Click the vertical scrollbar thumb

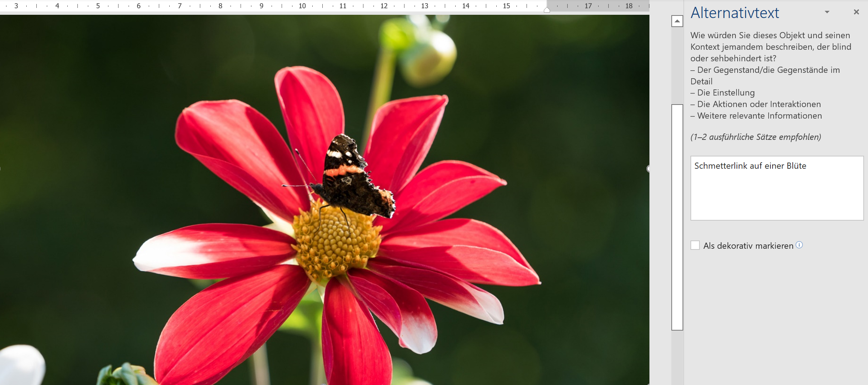point(677,216)
